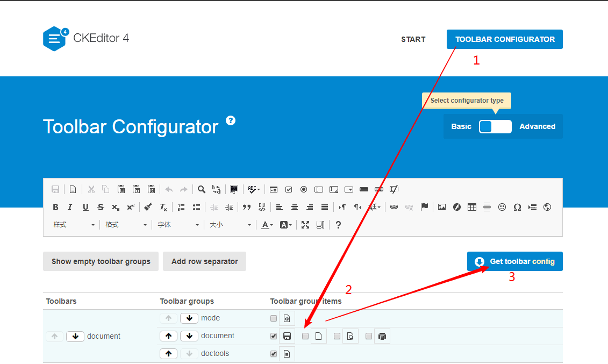Go to the START menu item
Image resolution: width=608 pixels, height=364 pixels.
click(413, 39)
